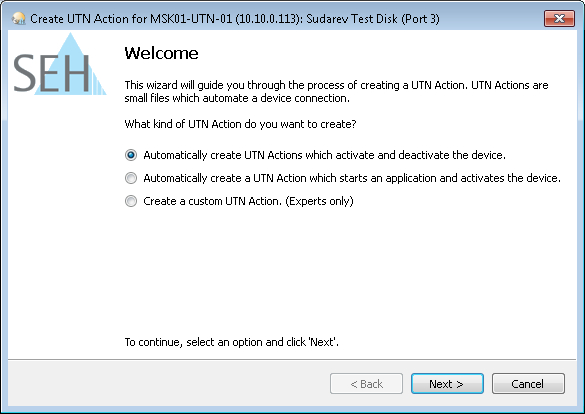Click the 'What kind of UTN Action' question

(240, 124)
